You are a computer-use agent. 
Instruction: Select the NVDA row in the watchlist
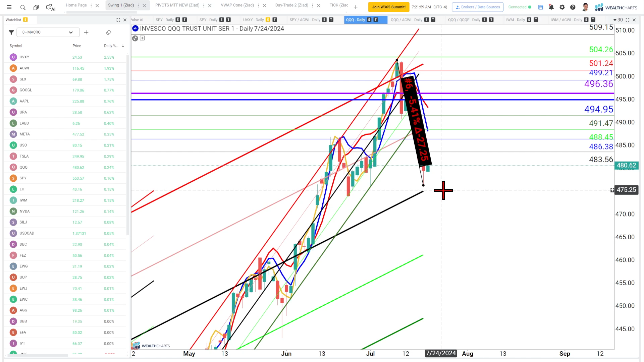coord(65,211)
